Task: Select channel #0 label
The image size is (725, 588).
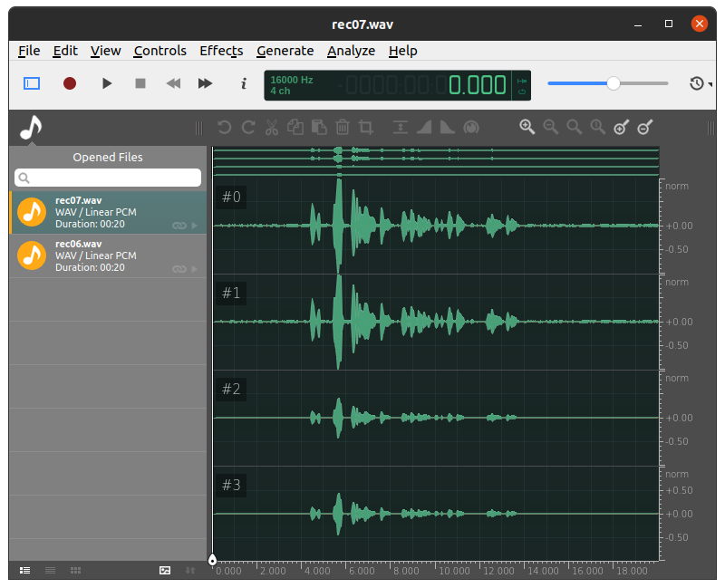Action: [x=231, y=197]
